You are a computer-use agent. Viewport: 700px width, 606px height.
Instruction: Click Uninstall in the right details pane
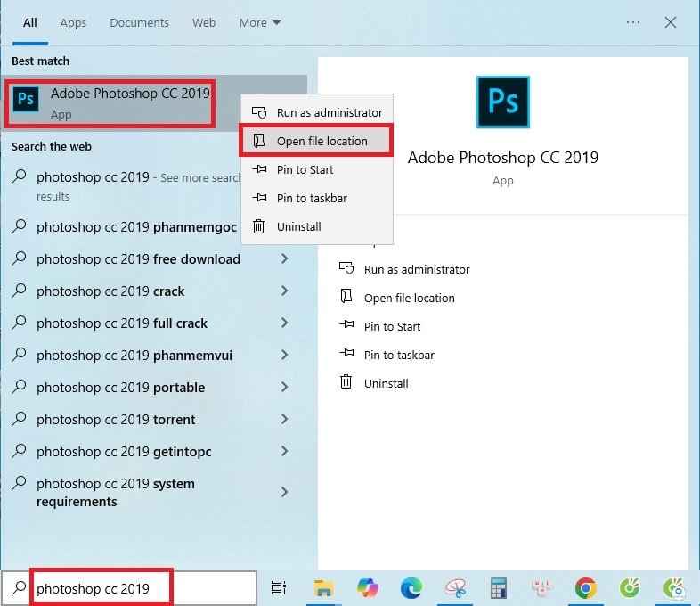coord(386,383)
